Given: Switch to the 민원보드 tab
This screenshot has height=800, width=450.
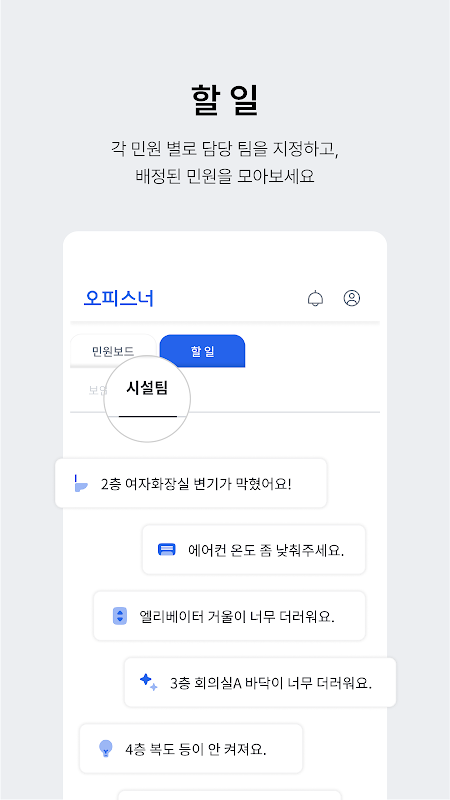Looking at the screenshot, I should [x=113, y=351].
